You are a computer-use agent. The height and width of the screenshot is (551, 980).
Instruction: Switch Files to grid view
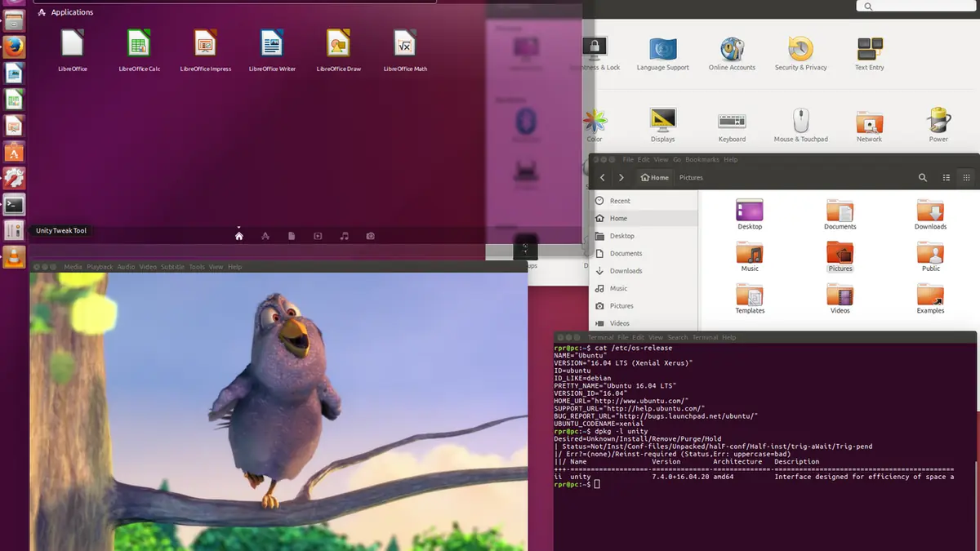pyautogui.click(x=967, y=177)
